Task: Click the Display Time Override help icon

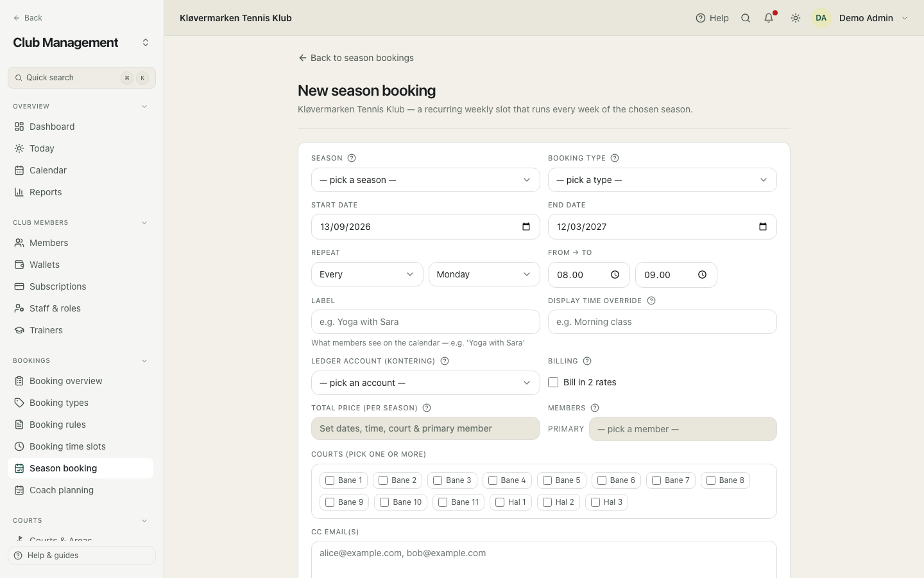Action: pos(651,301)
